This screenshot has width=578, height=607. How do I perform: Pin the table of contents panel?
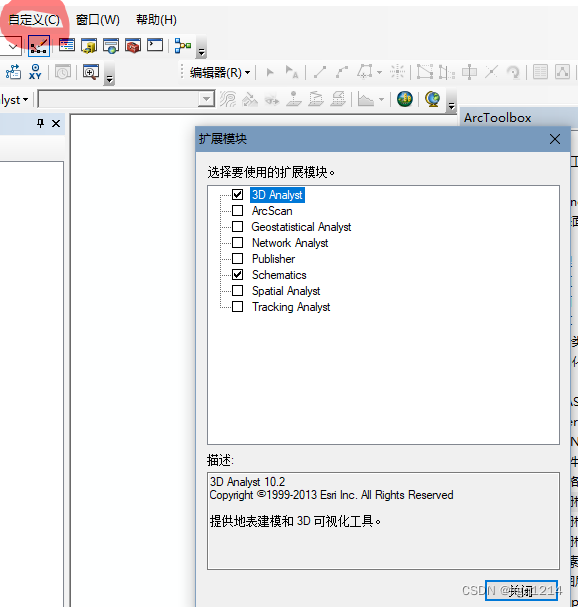pyautogui.click(x=40, y=123)
